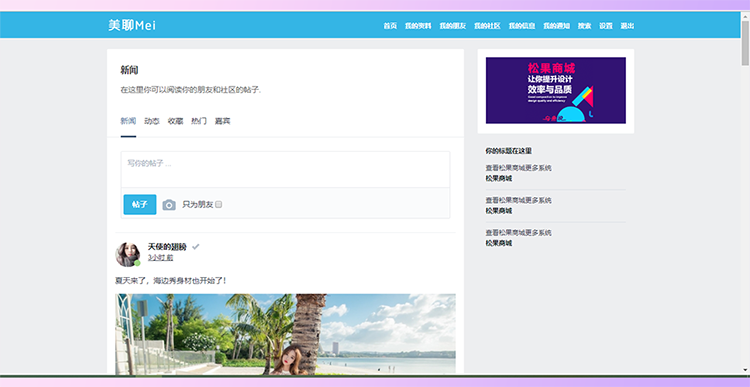
Task: Open 我的信息 in the top navigation
Action: click(522, 26)
